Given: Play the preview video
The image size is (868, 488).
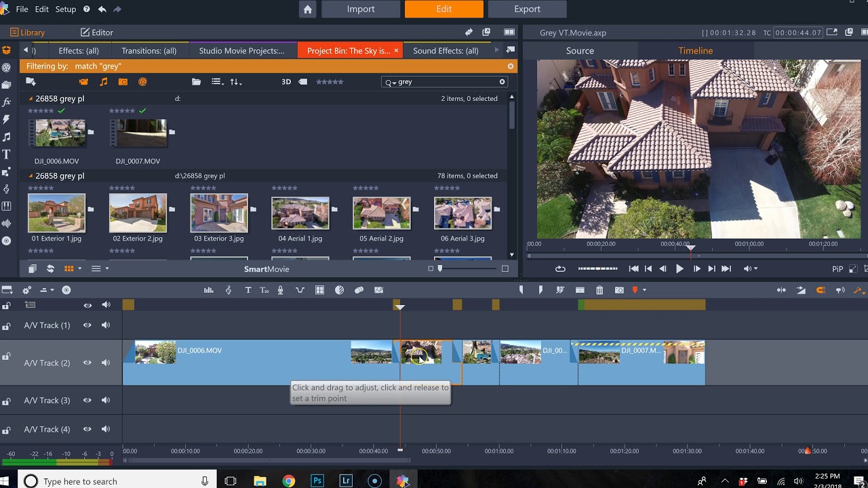Looking at the screenshot, I should coord(679,269).
